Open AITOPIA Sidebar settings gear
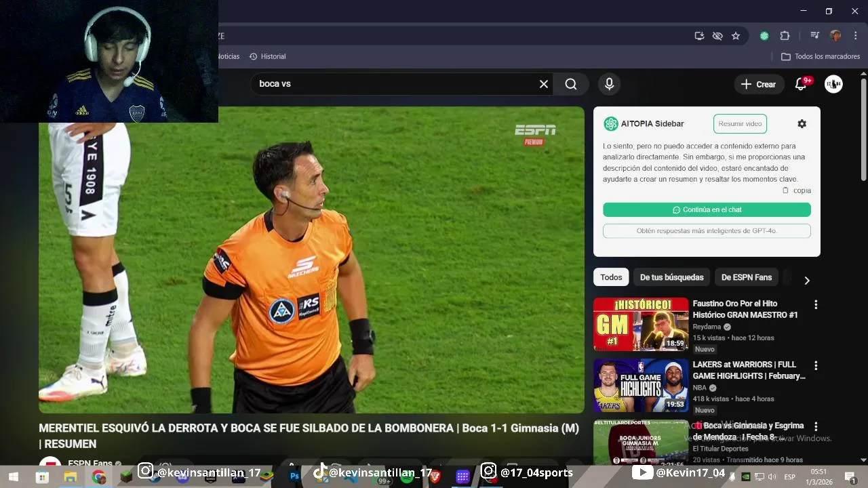The height and width of the screenshot is (488, 868). pos(802,124)
